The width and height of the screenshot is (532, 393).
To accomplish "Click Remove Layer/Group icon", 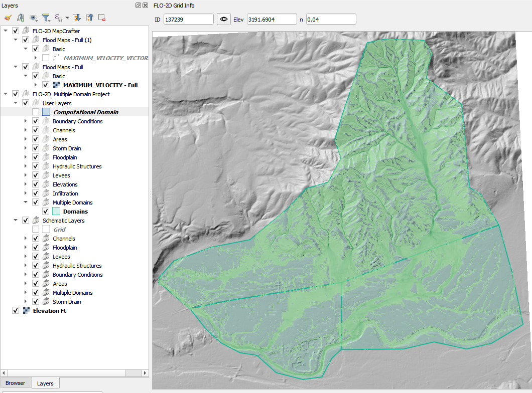I will tap(102, 18).
